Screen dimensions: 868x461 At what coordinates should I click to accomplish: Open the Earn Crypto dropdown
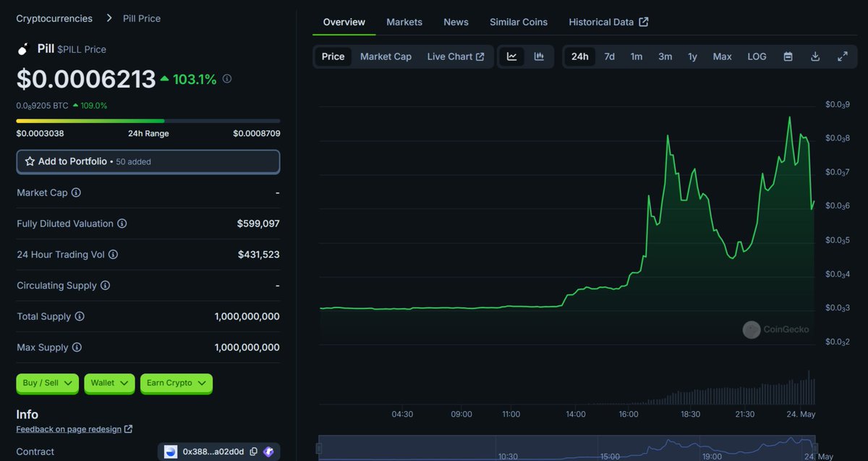click(176, 383)
